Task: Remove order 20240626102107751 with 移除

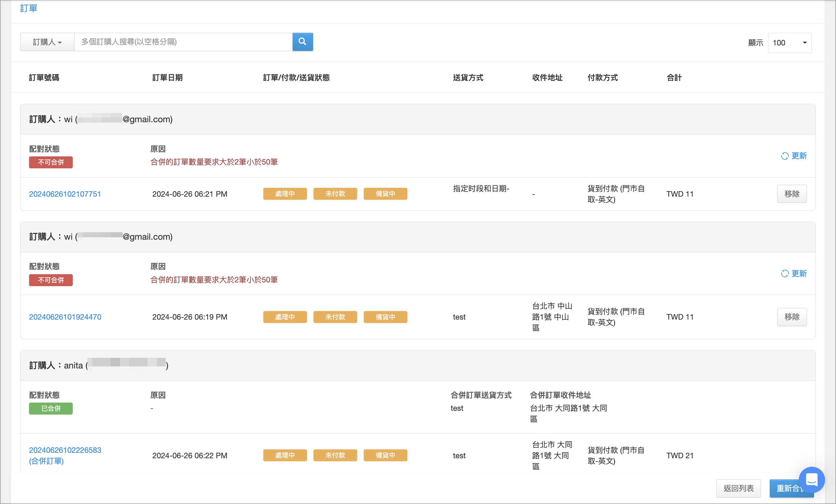Action: [x=792, y=194]
